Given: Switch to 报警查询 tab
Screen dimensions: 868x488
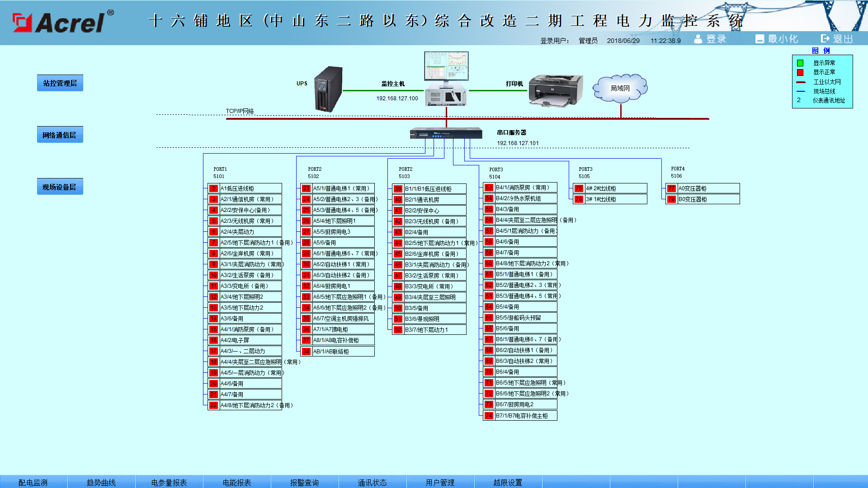Looking at the screenshot, I should click(304, 482).
